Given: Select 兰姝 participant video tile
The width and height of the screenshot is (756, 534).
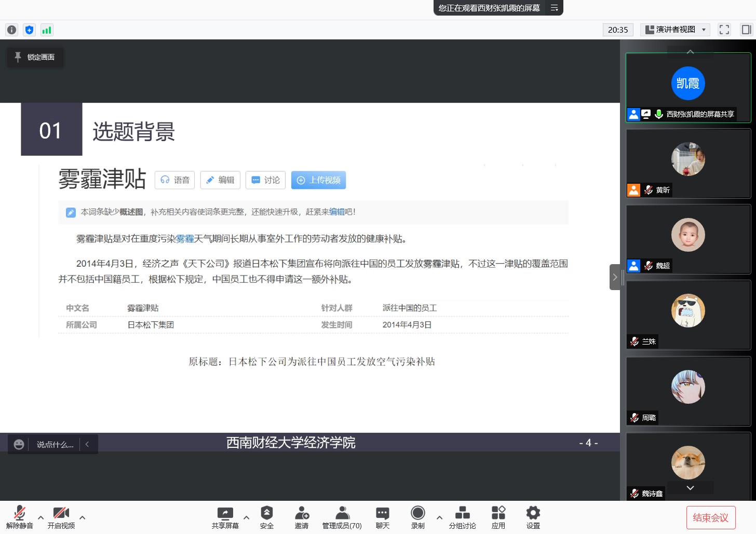Looking at the screenshot, I should click(688, 315).
